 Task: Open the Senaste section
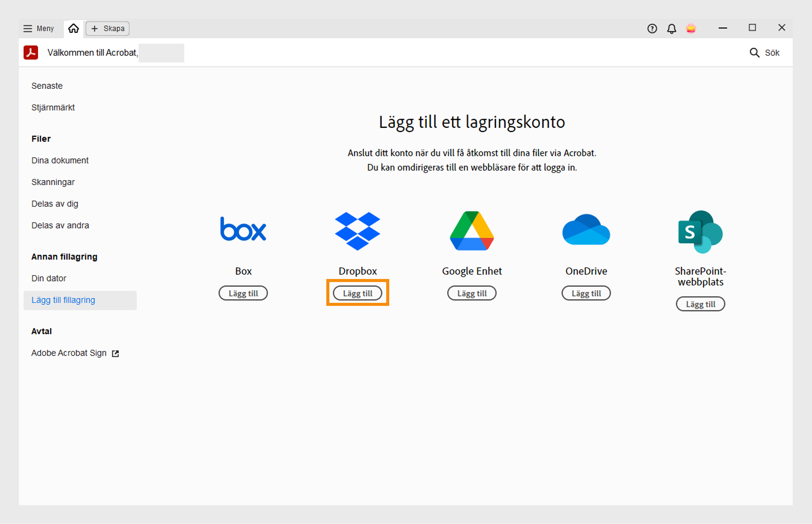tap(47, 86)
